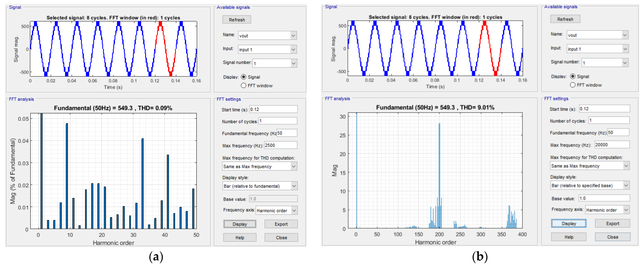Image resolution: width=644 pixels, height=266 pixels.
Task: Select Signal radio button in right panel
Action: [x=573, y=76]
